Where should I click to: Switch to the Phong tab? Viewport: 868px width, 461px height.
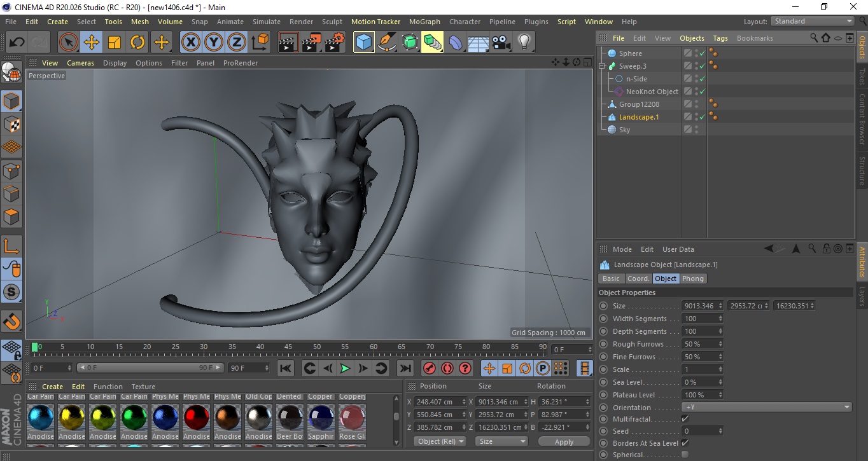pyautogui.click(x=692, y=279)
